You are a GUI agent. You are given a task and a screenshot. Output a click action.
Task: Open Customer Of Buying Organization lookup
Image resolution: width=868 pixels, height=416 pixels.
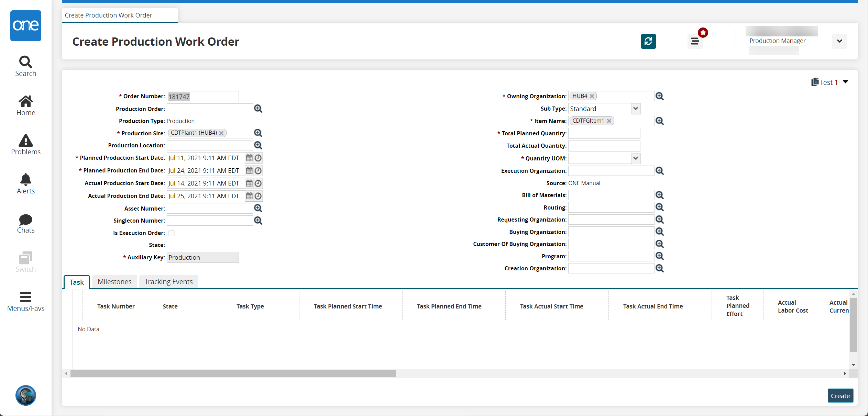(660, 244)
